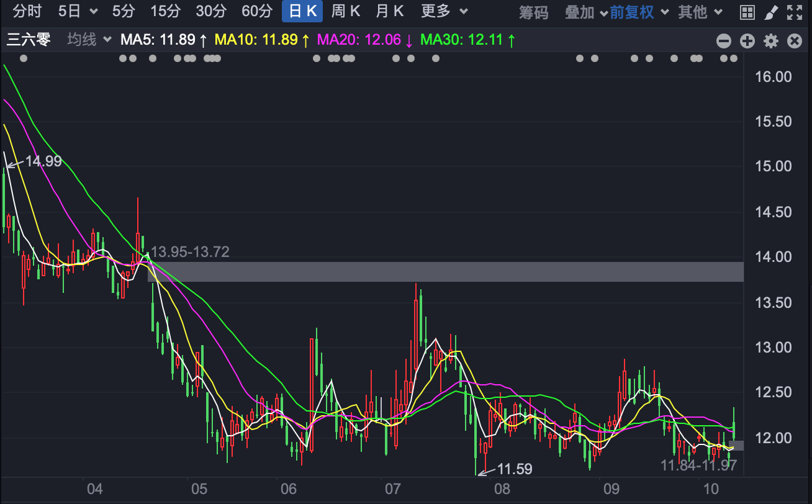Viewport: 812px width, 504px height.
Task: Select the 60分 timeframe option
Action: pos(257,12)
